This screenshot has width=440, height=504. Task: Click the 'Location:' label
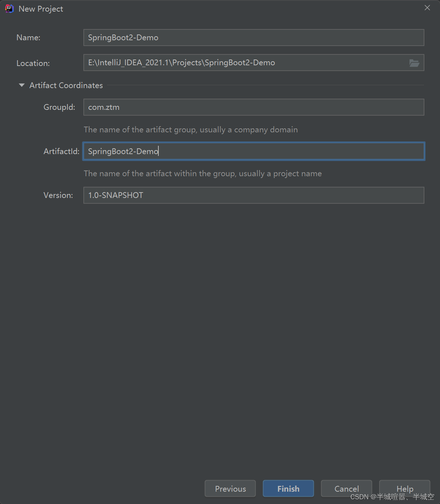pyautogui.click(x=33, y=63)
